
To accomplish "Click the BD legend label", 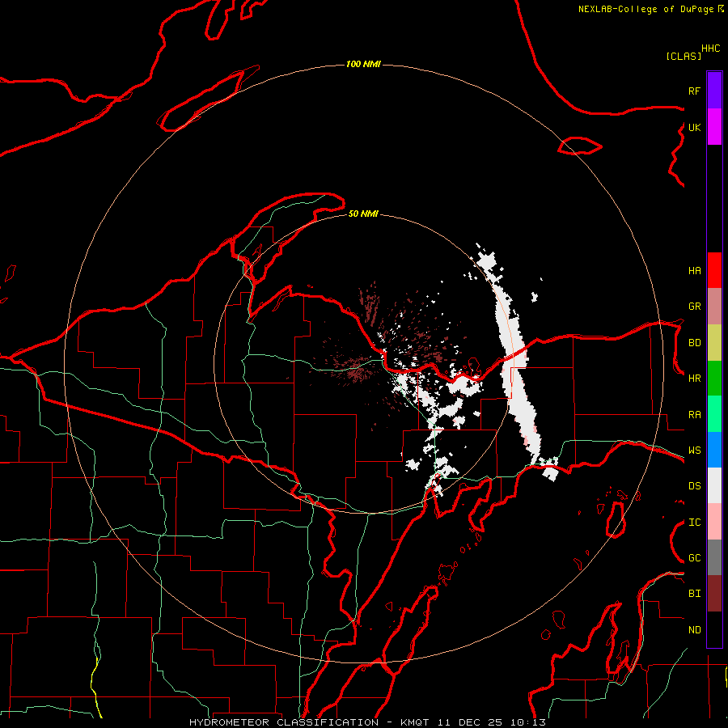I will pyautogui.click(x=694, y=343).
